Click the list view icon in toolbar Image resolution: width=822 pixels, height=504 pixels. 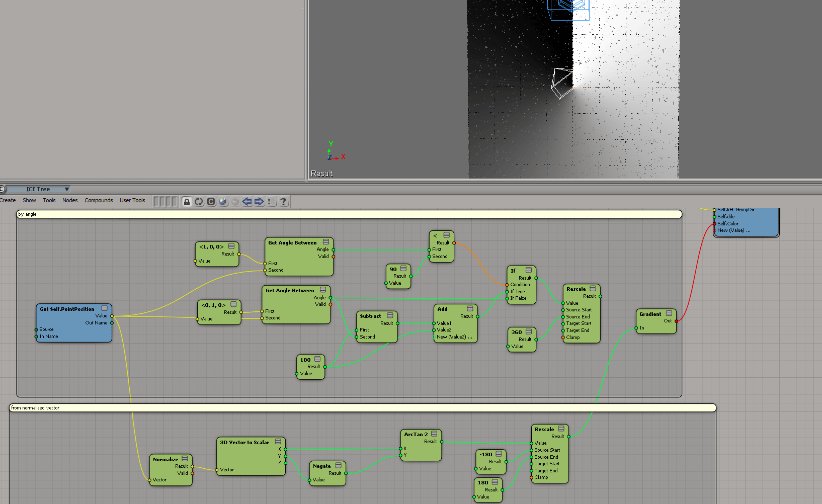click(x=272, y=202)
